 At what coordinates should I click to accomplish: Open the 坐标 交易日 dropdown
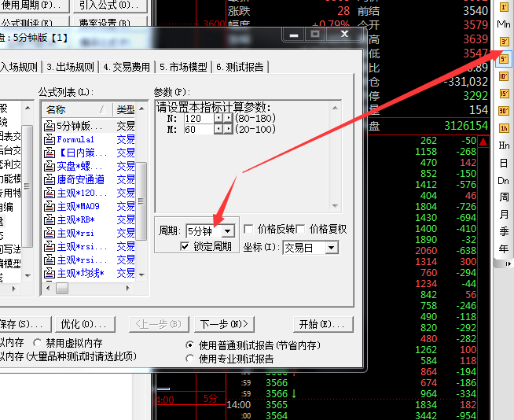[x=332, y=248]
